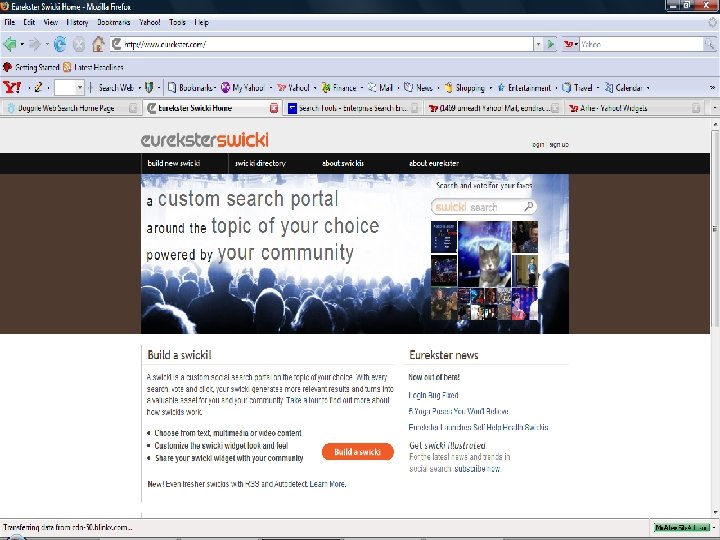Click the Yahoo search engine icon

(568, 44)
